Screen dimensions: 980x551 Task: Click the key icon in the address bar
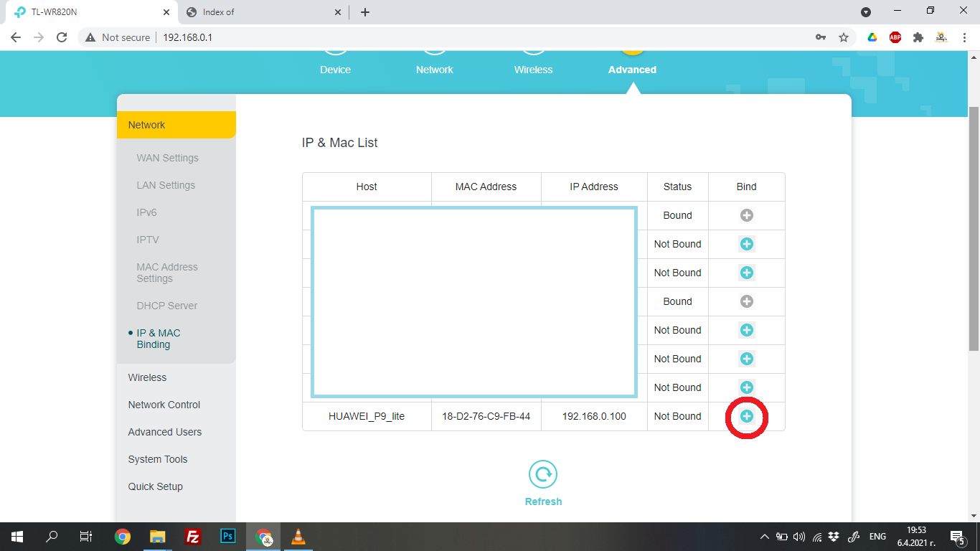tap(820, 37)
